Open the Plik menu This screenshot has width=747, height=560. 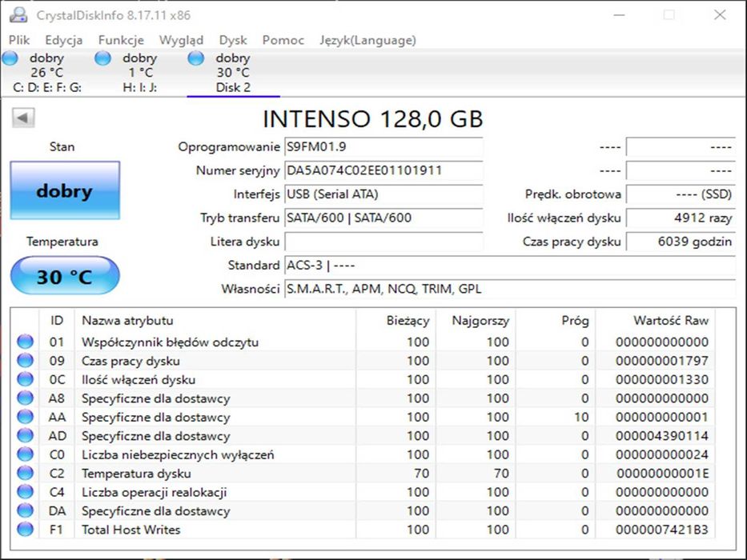19,40
